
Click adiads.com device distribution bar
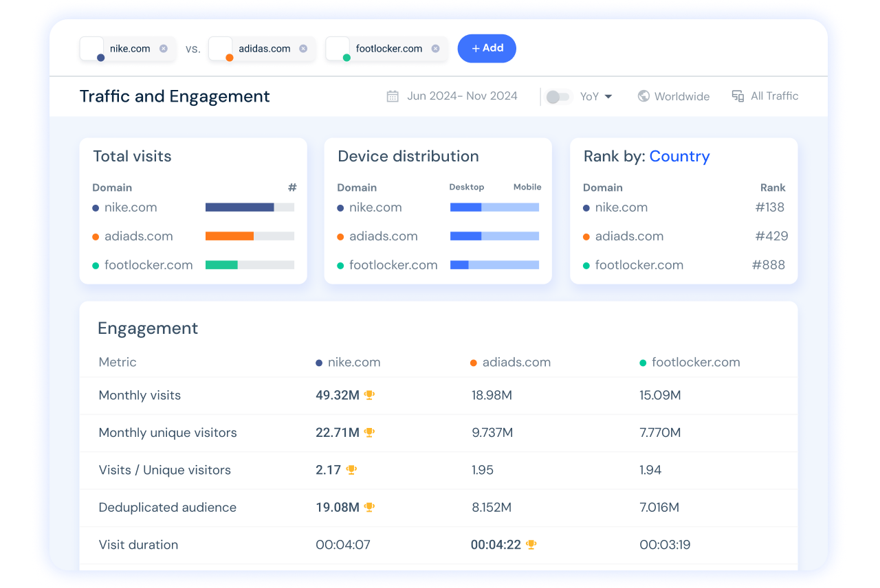(x=494, y=236)
